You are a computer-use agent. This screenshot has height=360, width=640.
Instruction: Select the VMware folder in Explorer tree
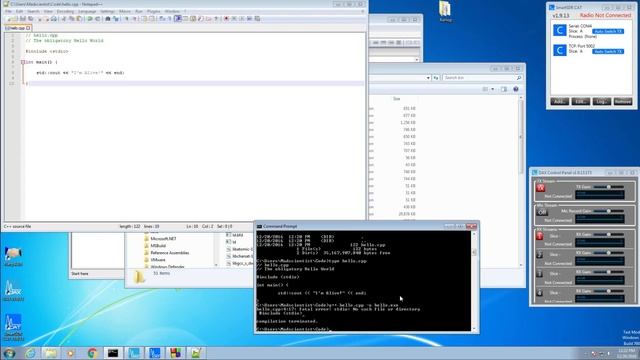[x=158, y=260]
